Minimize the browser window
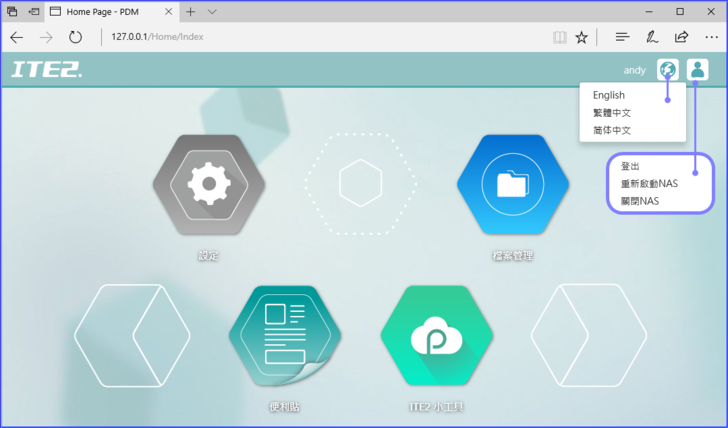Screen dimensions: 728x428 point(649,12)
